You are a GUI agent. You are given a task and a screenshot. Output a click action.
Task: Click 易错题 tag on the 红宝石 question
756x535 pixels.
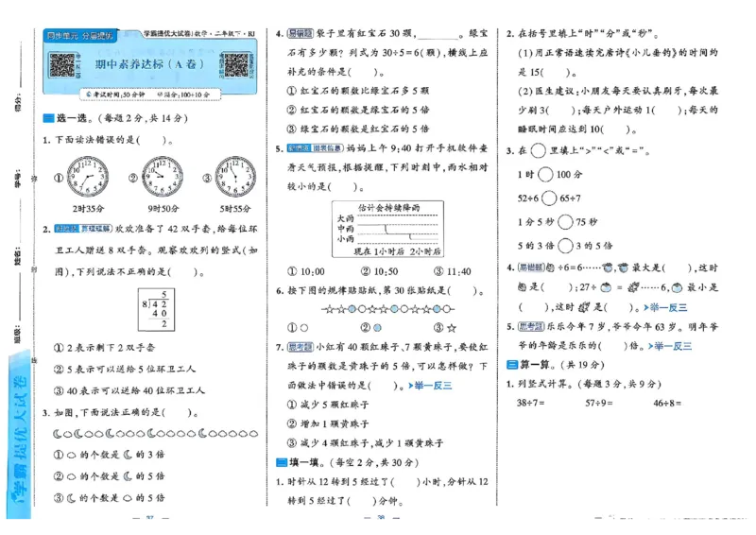pyautogui.click(x=301, y=33)
